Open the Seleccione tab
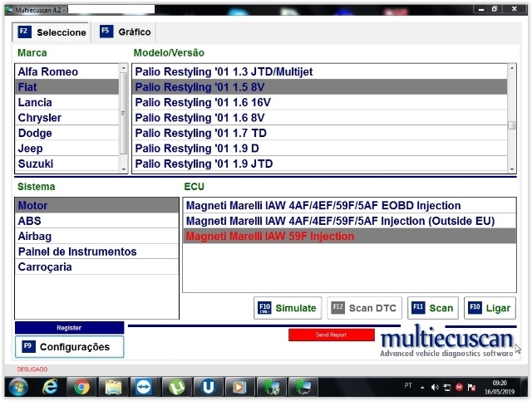Viewport: 532px width, 401px height. click(52, 32)
